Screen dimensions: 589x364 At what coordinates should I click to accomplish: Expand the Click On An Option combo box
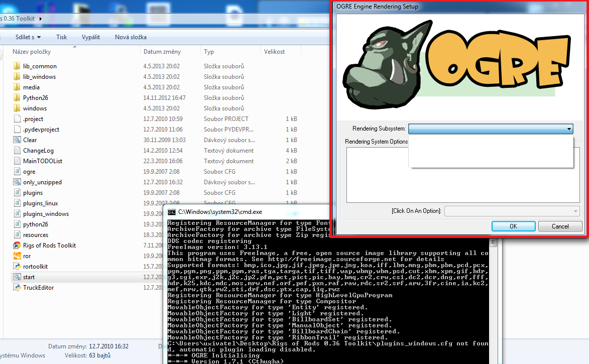(x=512, y=211)
